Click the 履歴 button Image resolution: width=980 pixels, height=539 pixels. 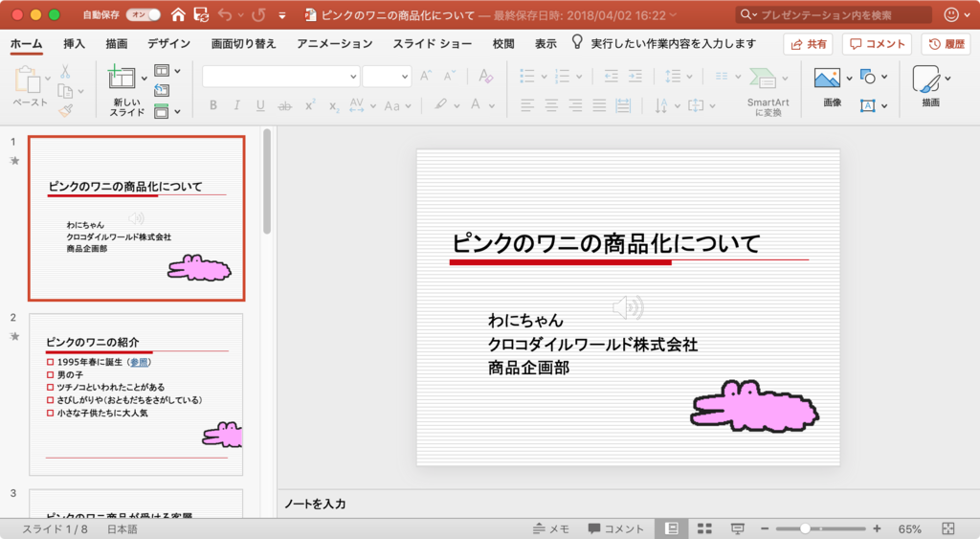click(946, 44)
